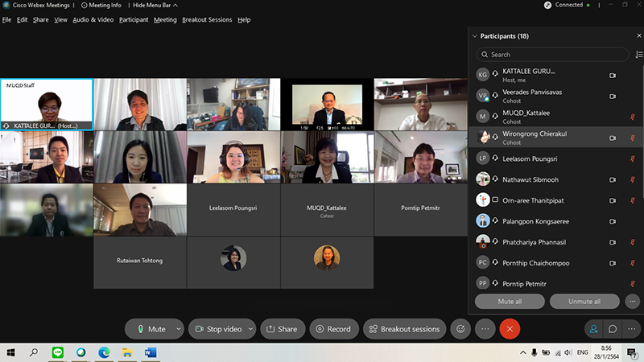Toggle the Record button
644x362 pixels.
click(333, 329)
